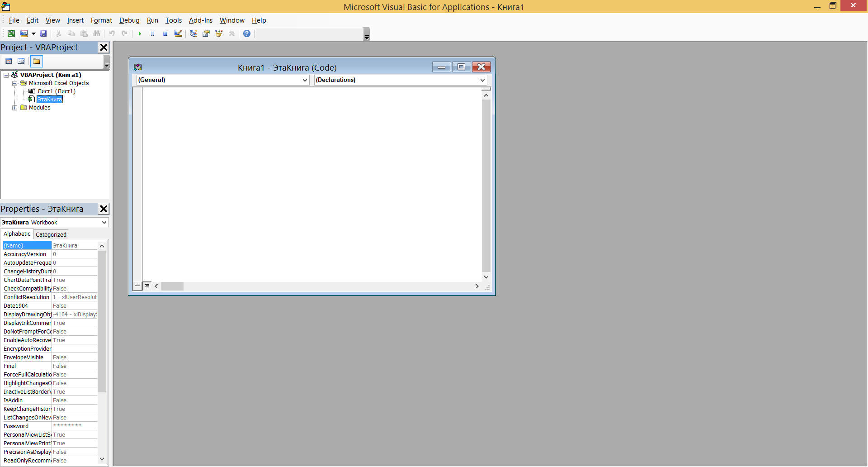Click Procedure View button in code window
This screenshot has height=467, width=868.
coord(137,286)
